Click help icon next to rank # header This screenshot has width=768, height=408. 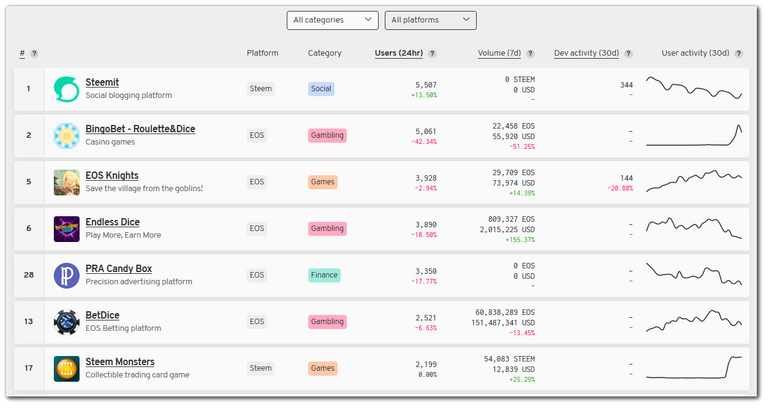tap(34, 54)
